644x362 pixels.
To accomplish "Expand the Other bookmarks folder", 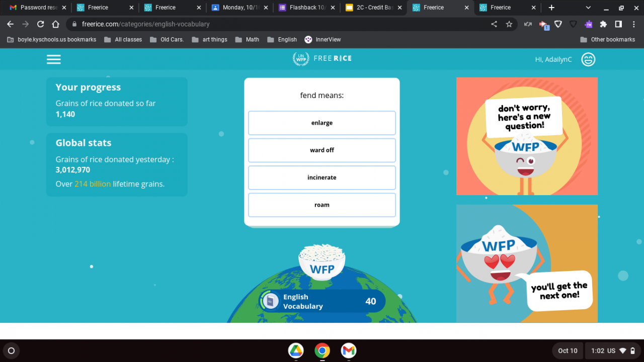I will tap(608, 39).
